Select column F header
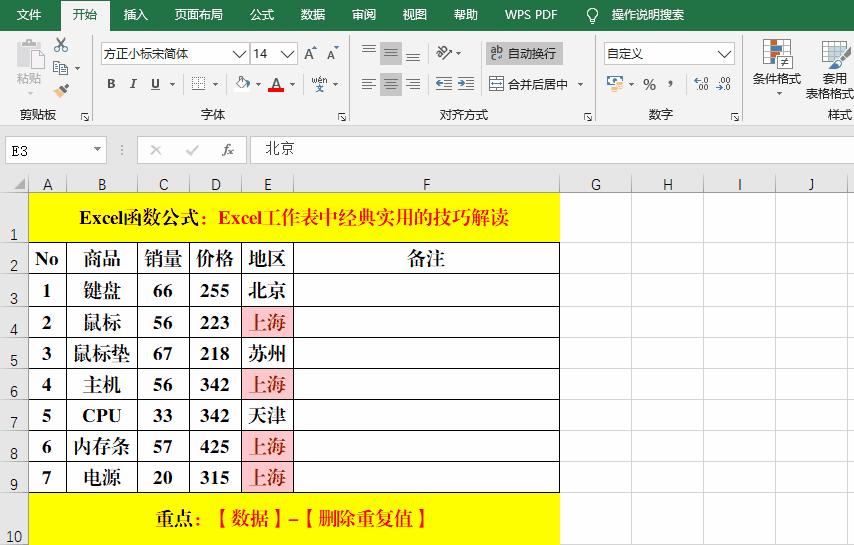Viewport: 854px width, 545px height. [426, 184]
